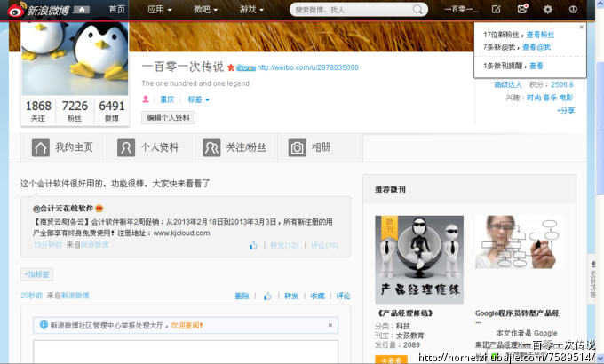
Task: Click into the comment text box
Action: pyautogui.click(x=186, y=352)
